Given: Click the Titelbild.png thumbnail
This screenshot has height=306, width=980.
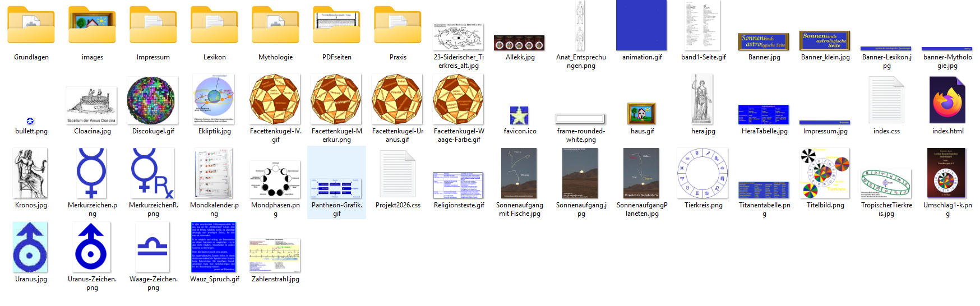Looking at the screenshot, I should coord(825,174).
